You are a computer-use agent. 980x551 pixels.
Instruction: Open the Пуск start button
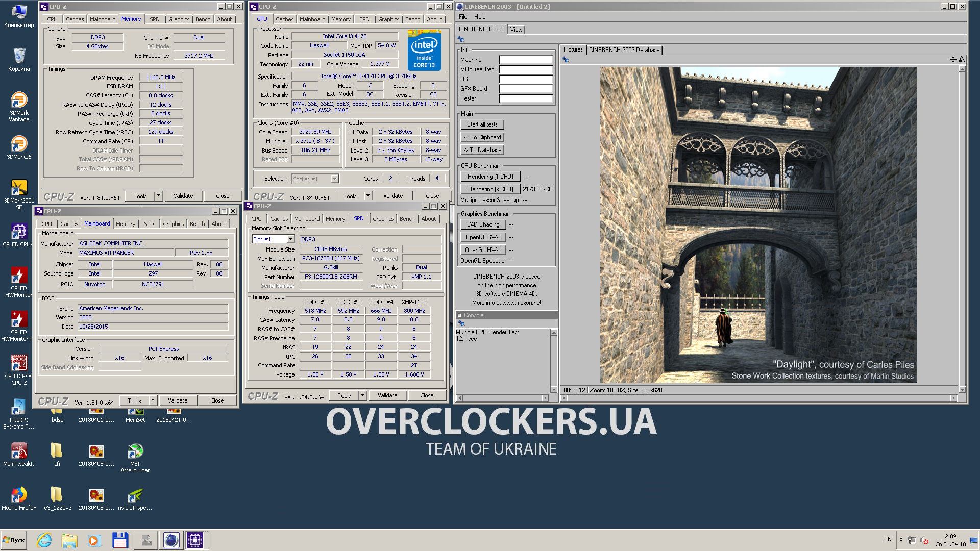click(14, 540)
